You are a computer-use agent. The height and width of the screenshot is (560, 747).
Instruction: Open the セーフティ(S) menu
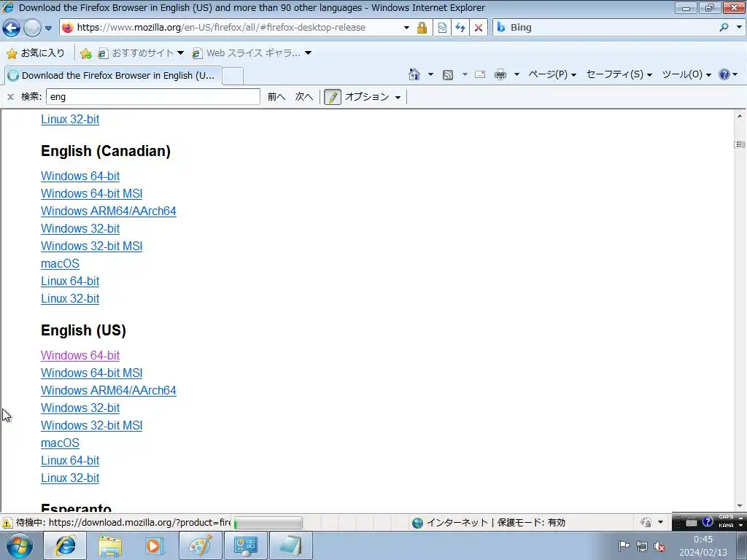pos(619,74)
